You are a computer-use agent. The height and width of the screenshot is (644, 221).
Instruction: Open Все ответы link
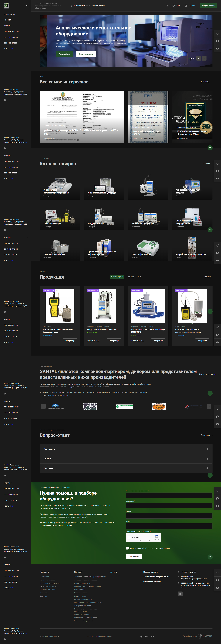click(207, 435)
